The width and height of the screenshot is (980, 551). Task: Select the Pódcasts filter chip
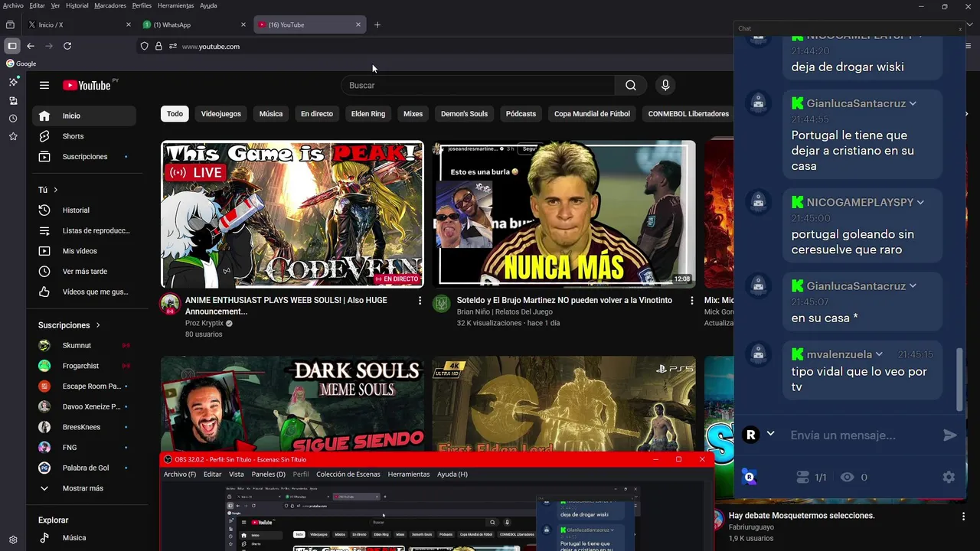click(521, 114)
